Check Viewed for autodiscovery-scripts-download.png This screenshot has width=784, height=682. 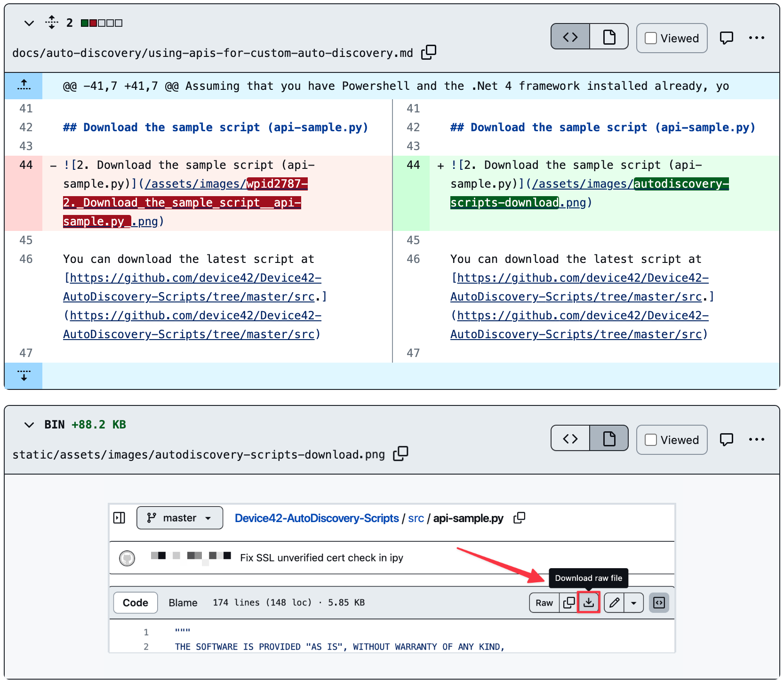click(651, 440)
